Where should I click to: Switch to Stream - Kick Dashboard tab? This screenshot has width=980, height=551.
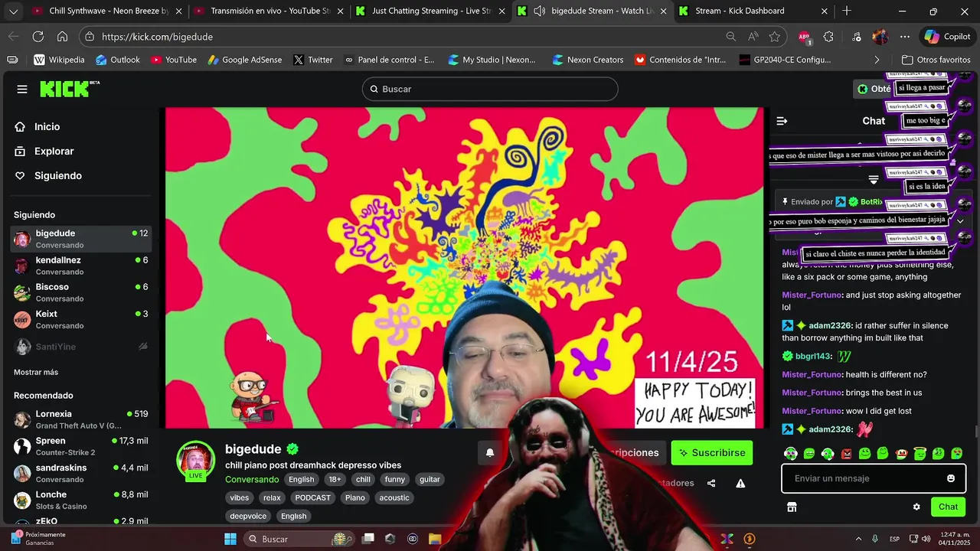point(753,11)
